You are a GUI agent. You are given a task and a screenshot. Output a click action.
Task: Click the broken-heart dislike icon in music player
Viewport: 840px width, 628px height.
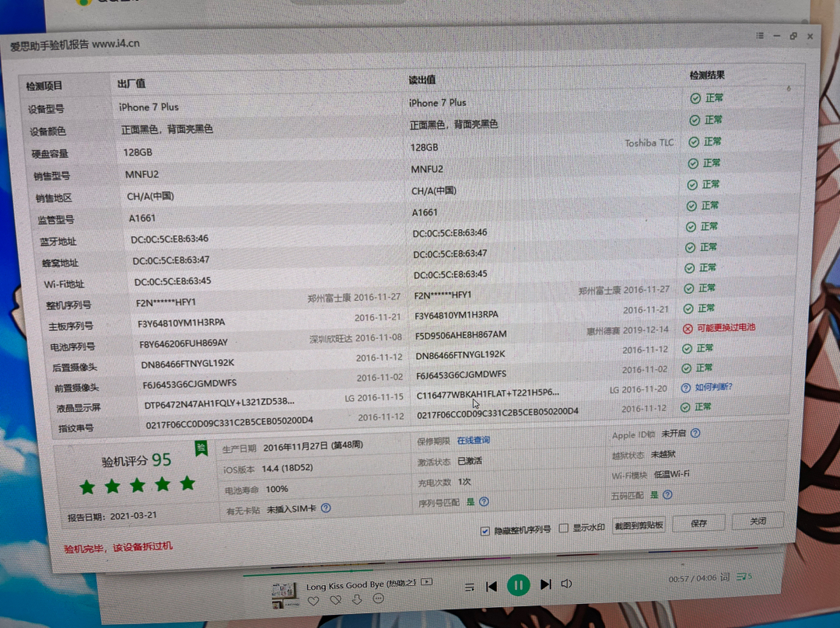coord(335,600)
